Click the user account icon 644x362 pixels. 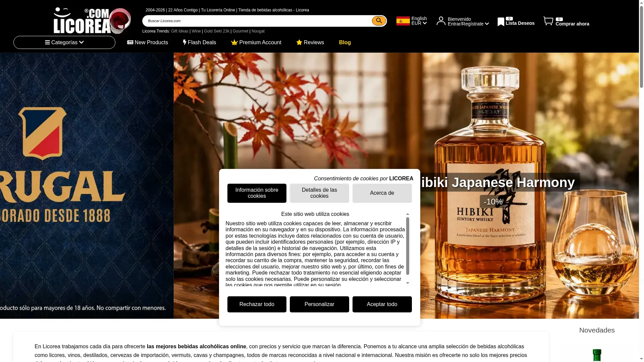point(441,21)
